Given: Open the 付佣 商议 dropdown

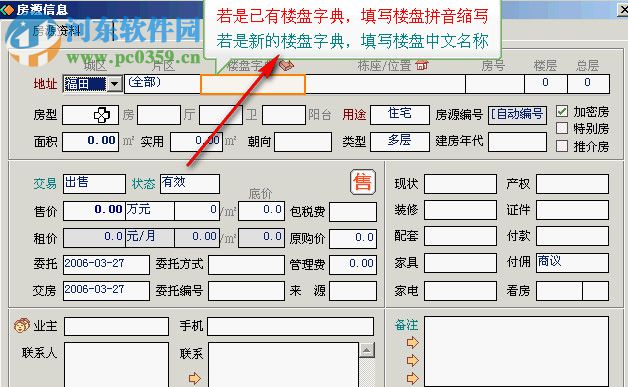Looking at the screenshot, I should pyautogui.click(x=572, y=262).
